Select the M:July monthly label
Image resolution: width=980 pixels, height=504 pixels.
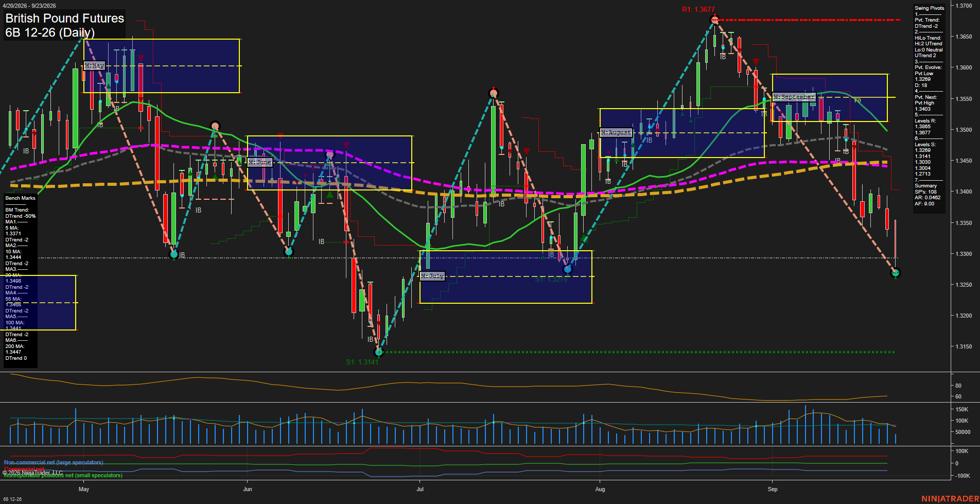click(432, 276)
